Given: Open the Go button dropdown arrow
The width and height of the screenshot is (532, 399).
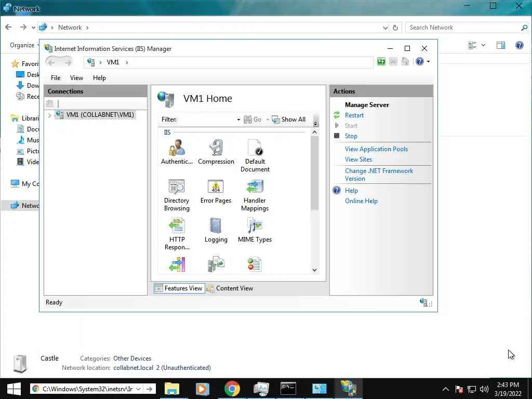Looking at the screenshot, I should 268,119.
